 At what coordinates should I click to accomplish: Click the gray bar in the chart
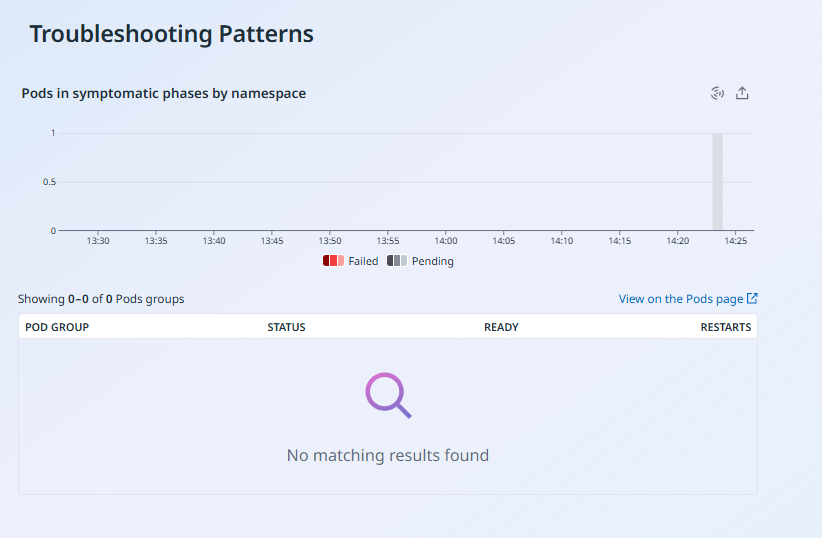click(x=717, y=182)
